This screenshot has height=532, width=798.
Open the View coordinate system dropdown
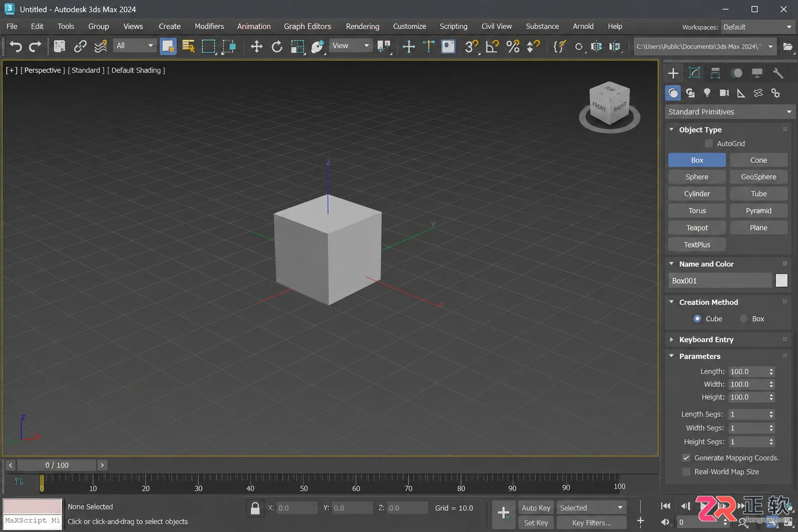tap(350, 45)
